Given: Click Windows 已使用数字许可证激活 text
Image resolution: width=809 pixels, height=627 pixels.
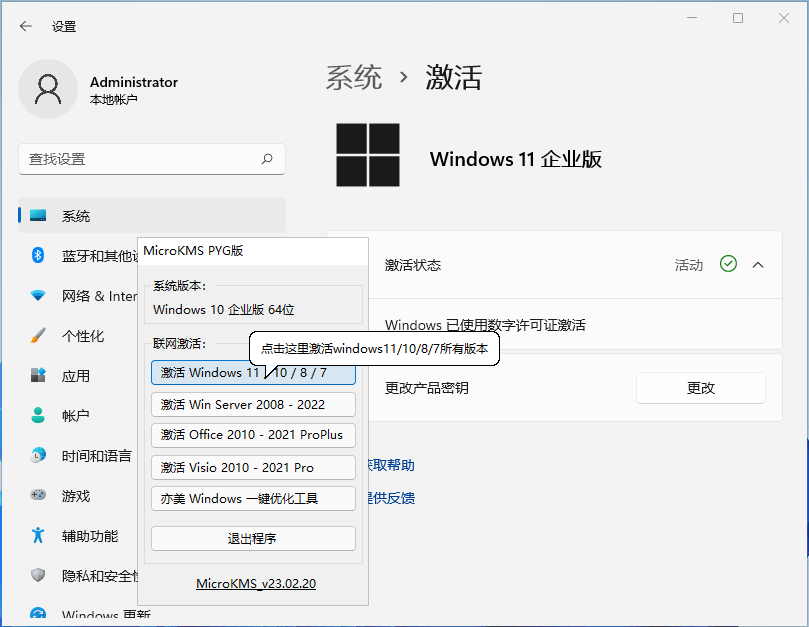Looking at the screenshot, I should pyautogui.click(x=485, y=325).
